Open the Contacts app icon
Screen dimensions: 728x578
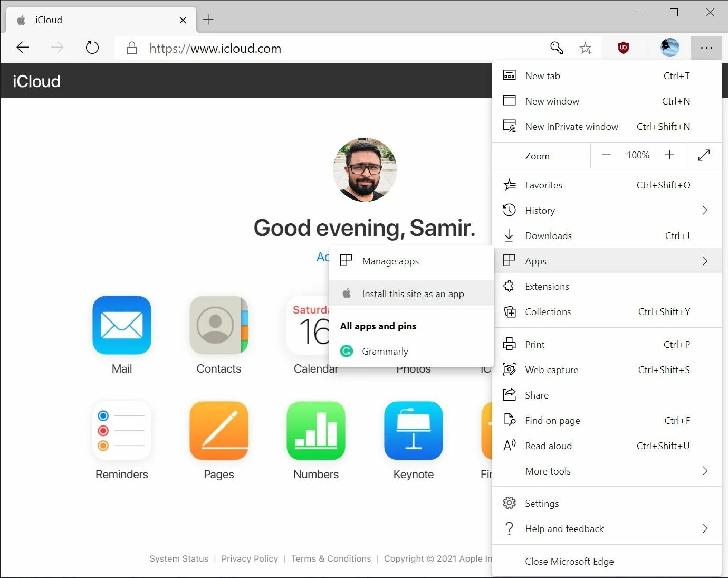219,325
